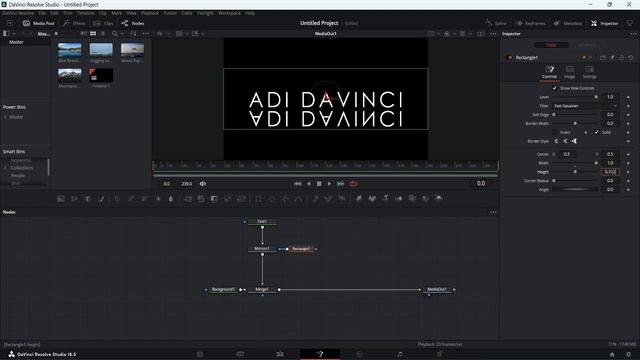Open the Deliver page (rocket icon)
Image resolution: width=640 pixels, height=360 pixels.
pos(440,354)
